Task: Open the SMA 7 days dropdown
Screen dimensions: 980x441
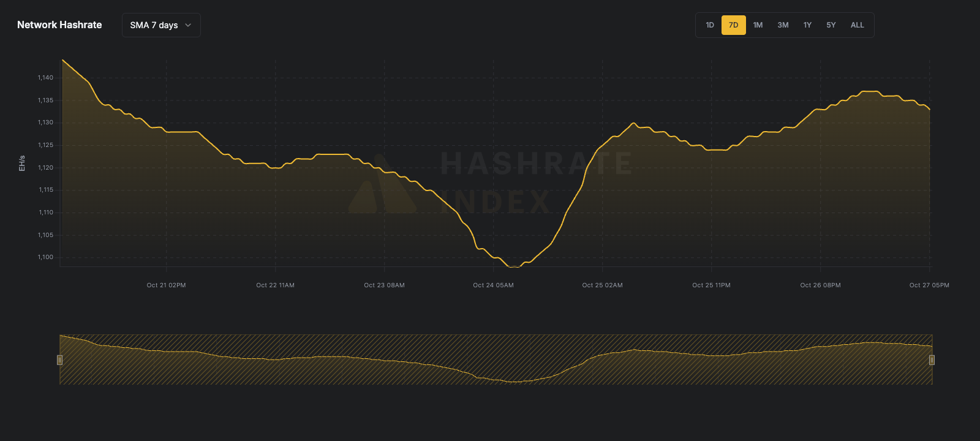Action: pos(160,25)
